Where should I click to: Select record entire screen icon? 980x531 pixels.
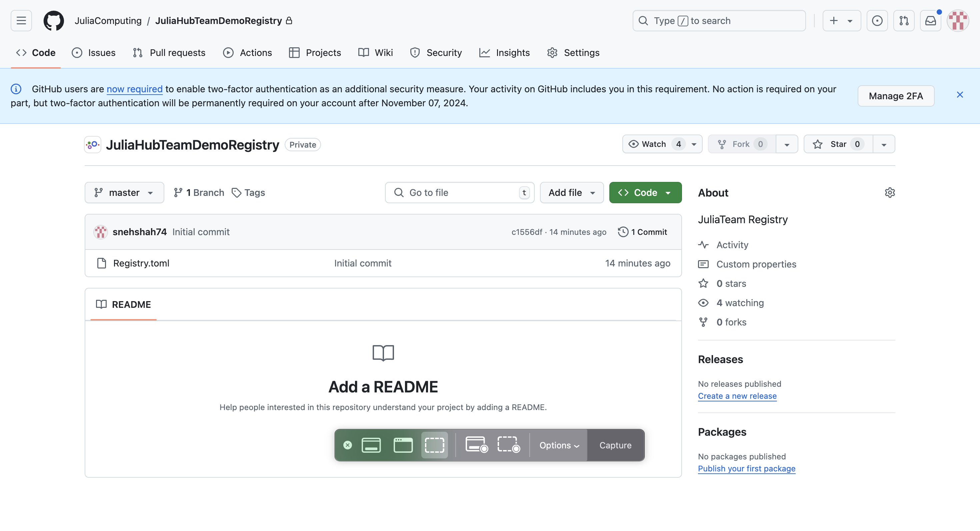[x=477, y=444]
